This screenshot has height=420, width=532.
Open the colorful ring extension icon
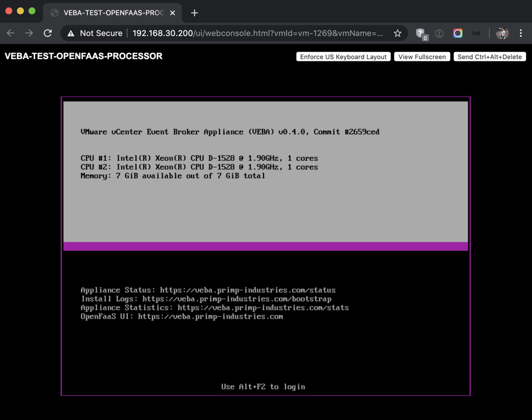pos(458,34)
